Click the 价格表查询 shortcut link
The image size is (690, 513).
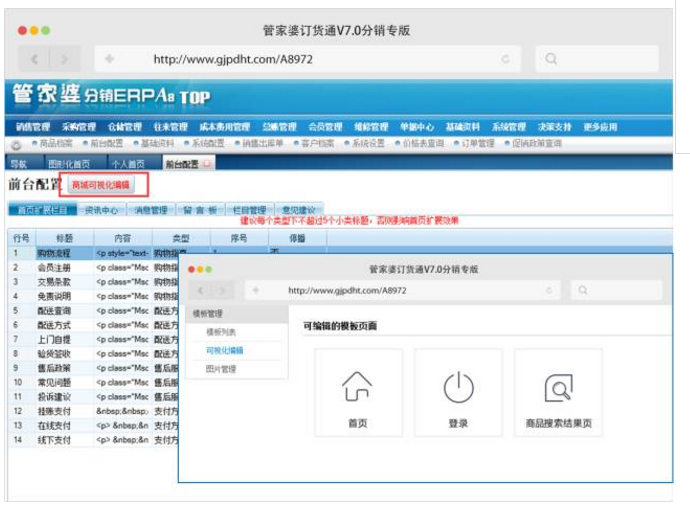tap(423, 143)
